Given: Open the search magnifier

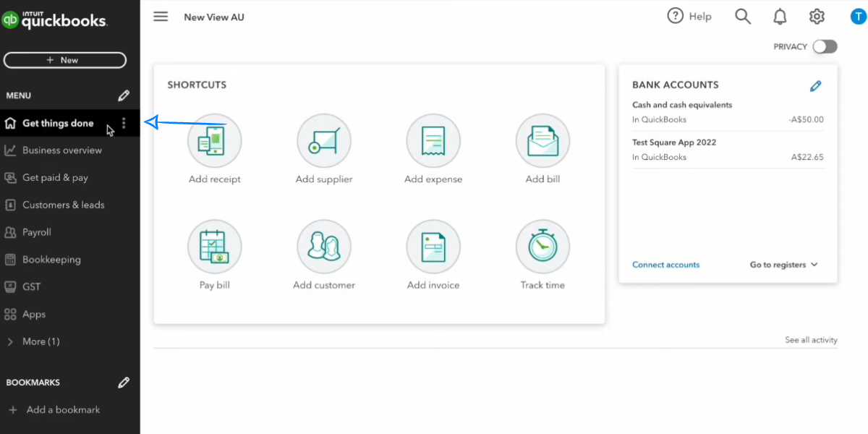Looking at the screenshot, I should pos(743,17).
